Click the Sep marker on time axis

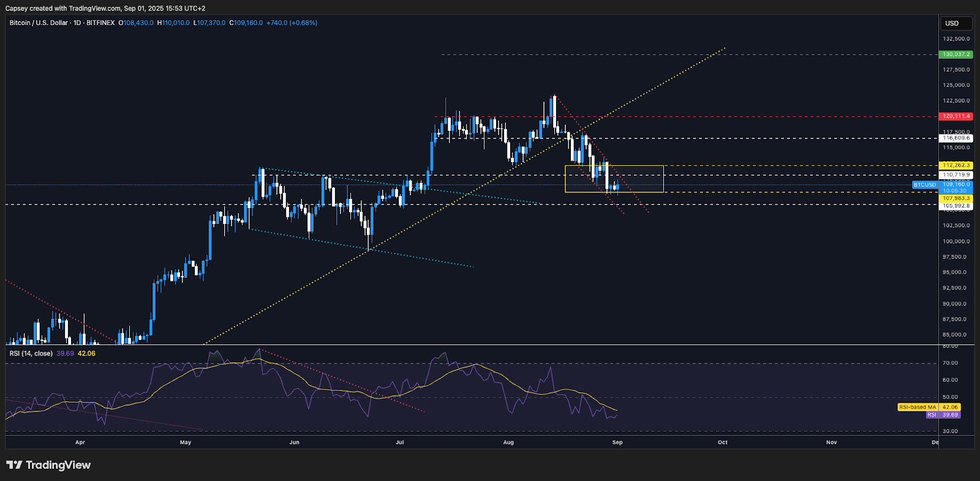tap(617, 442)
